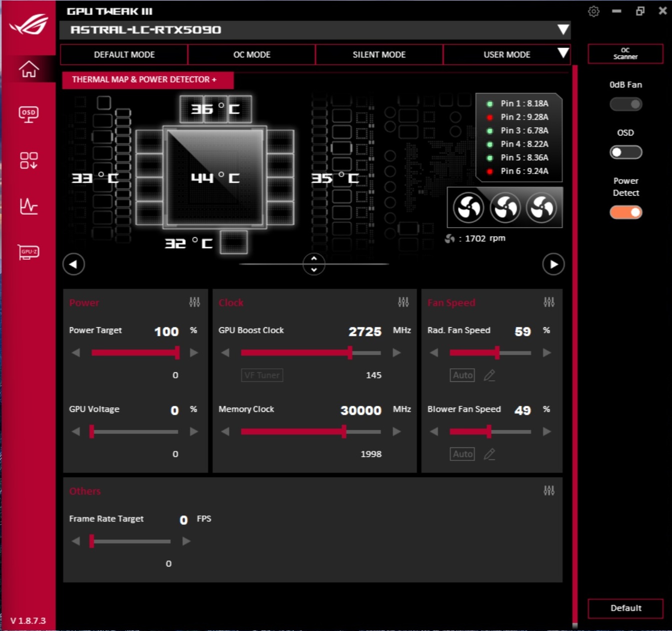
Task: Increase Rad. Fan Speed with right arrow
Action: point(547,353)
